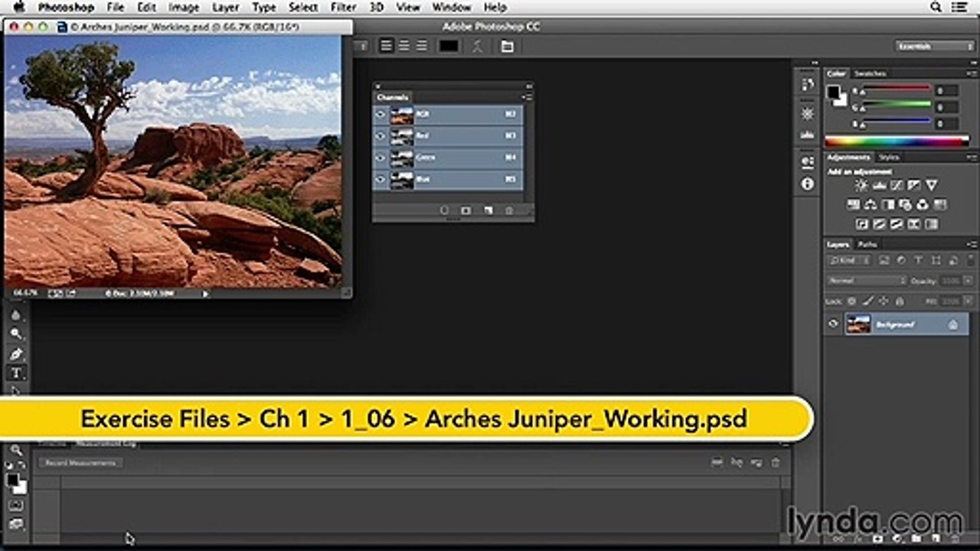The height and width of the screenshot is (551, 980).
Task: Add a Curves adjustment
Action: pyautogui.click(x=897, y=185)
